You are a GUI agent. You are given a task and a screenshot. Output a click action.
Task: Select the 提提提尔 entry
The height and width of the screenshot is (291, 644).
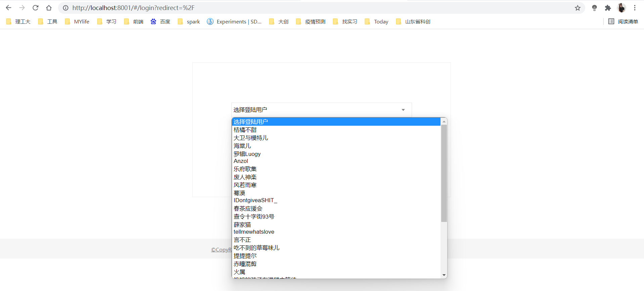coord(336,256)
